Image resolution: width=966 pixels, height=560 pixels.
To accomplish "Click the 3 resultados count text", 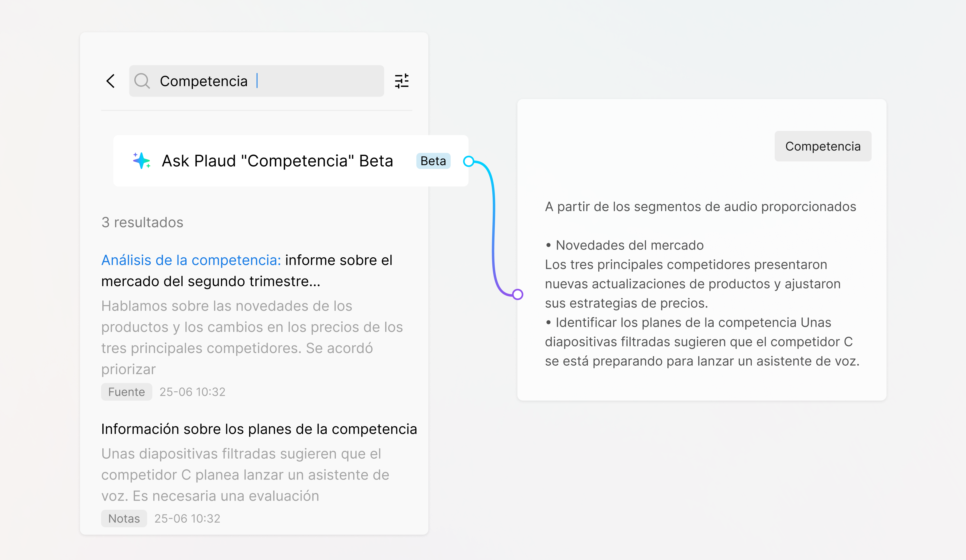I will click(x=142, y=222).
